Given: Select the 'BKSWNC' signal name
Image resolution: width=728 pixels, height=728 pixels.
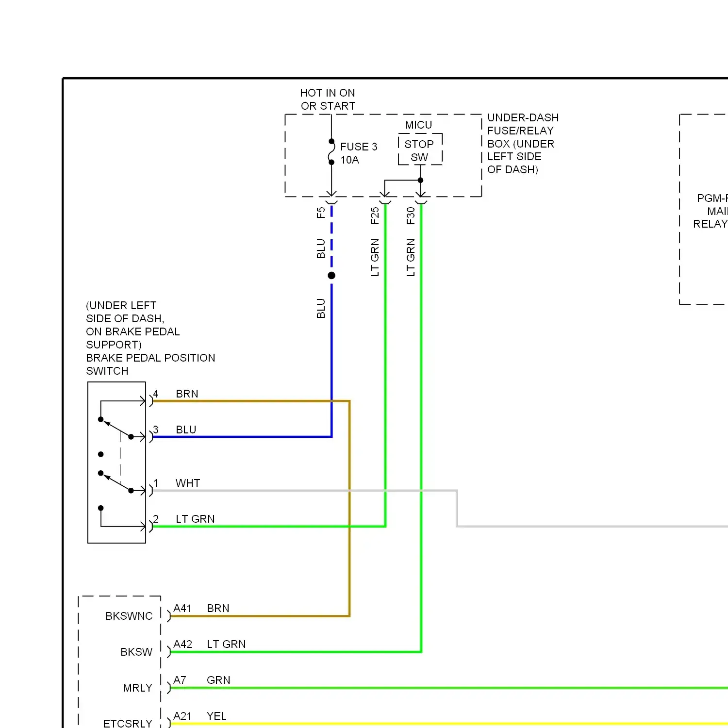Looking at the screenshot, I should [x=129, y=616].
